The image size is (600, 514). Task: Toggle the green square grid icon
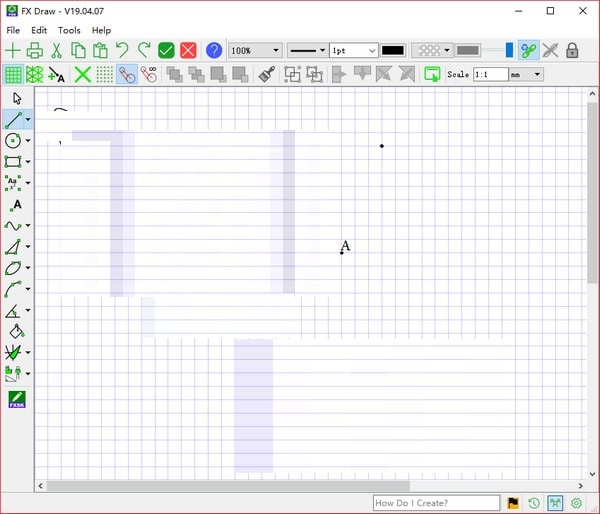(x=13, y=74)
